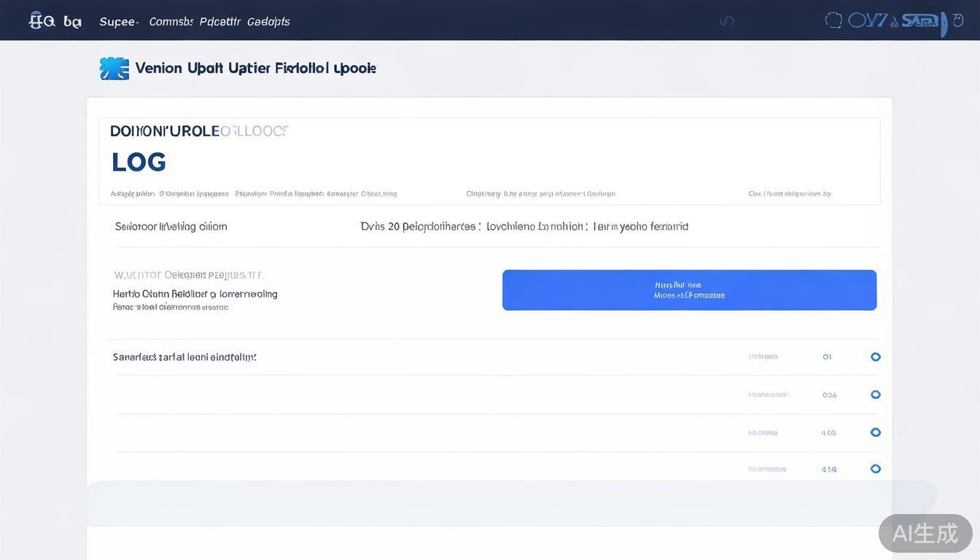Click the "SAP"-style badge in the top-right corner

tap(922, 21)
